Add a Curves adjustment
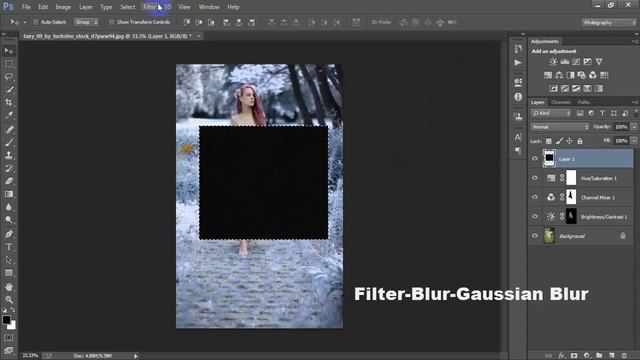640x360 pixels. coord(576,62)
